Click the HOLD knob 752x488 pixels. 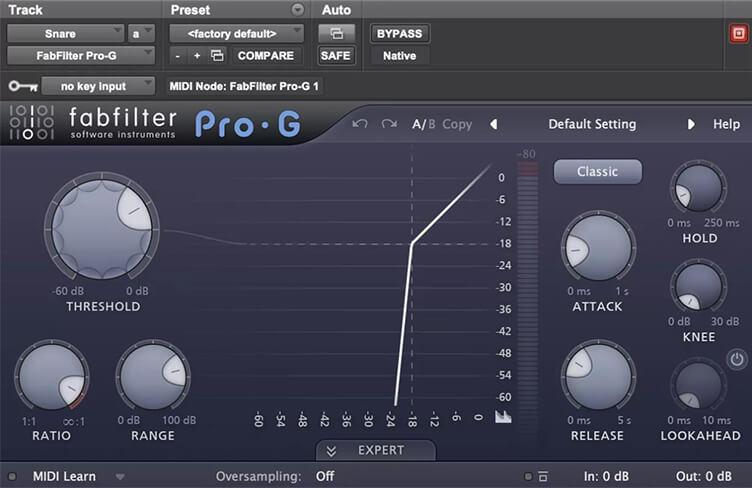point(698,188)
